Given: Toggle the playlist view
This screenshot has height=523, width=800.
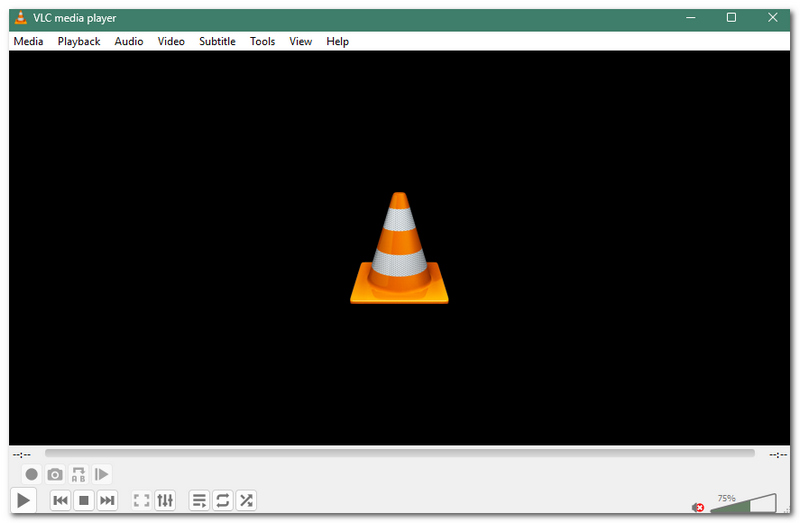Looking at the screenshot, I should click(x=199, y=500).
